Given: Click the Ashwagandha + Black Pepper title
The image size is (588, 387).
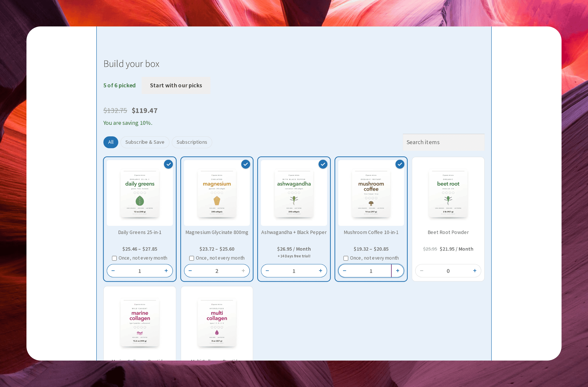Looking at the screenshot, I should (x=294, y=232).
